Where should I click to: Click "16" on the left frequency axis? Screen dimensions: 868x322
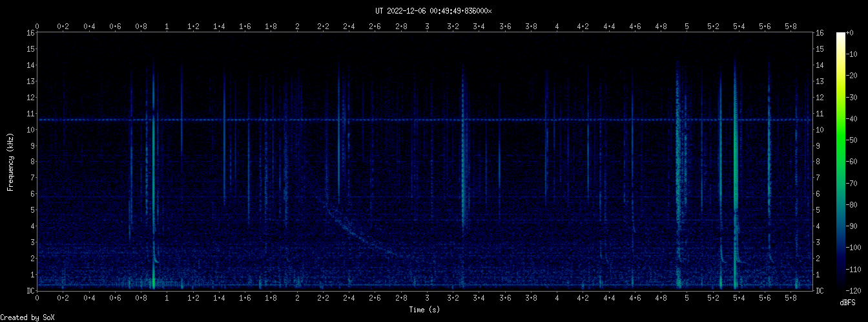30,33
